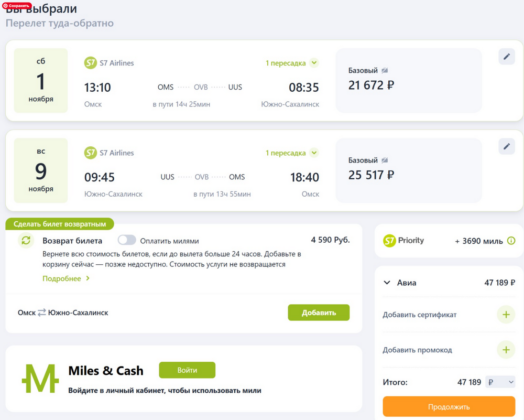
Task: Click the Войти button in Miles & Cash
Action: click(187, 370)
